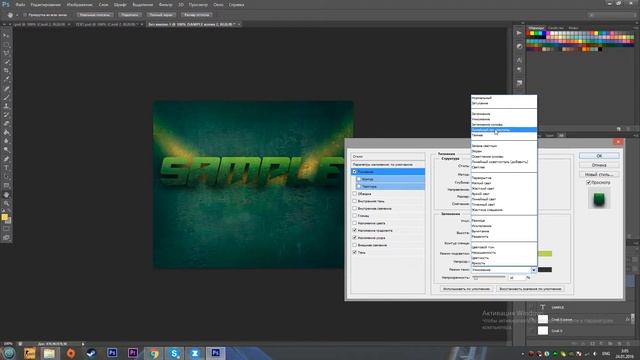This screenshot has width=640, height=360.
Task: Select the Lasso tool
Action: (6, 53)
